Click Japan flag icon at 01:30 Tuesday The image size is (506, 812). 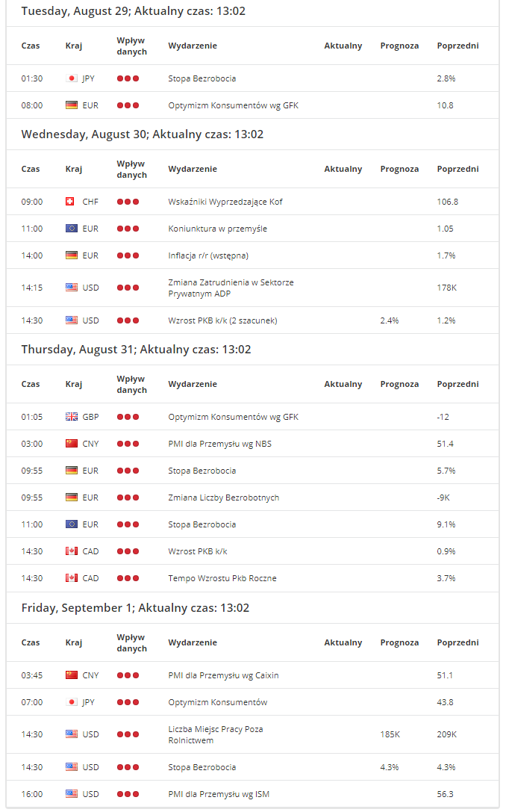pyautogui.click(x=72, y=78)
